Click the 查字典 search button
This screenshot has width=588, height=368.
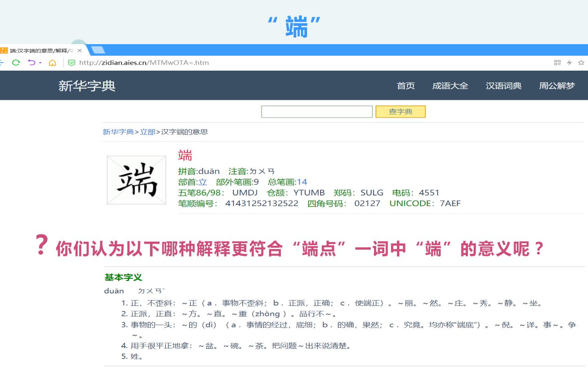[401, 112]
